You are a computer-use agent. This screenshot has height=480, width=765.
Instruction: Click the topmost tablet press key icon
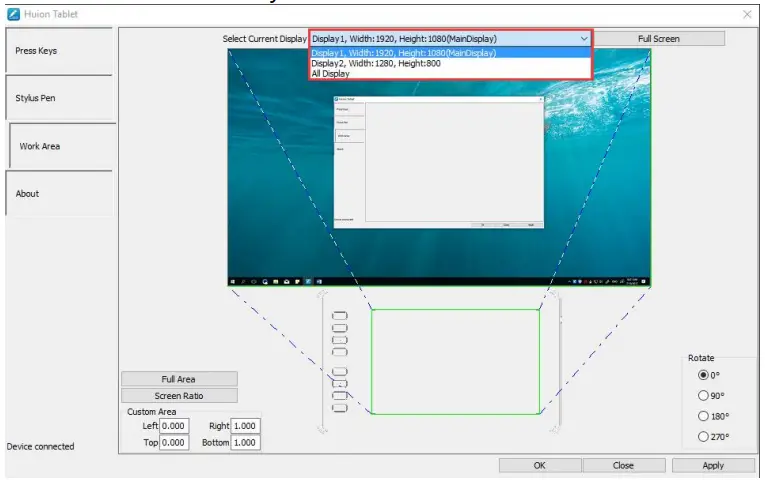pyautogui.click(x=340, y=316)
